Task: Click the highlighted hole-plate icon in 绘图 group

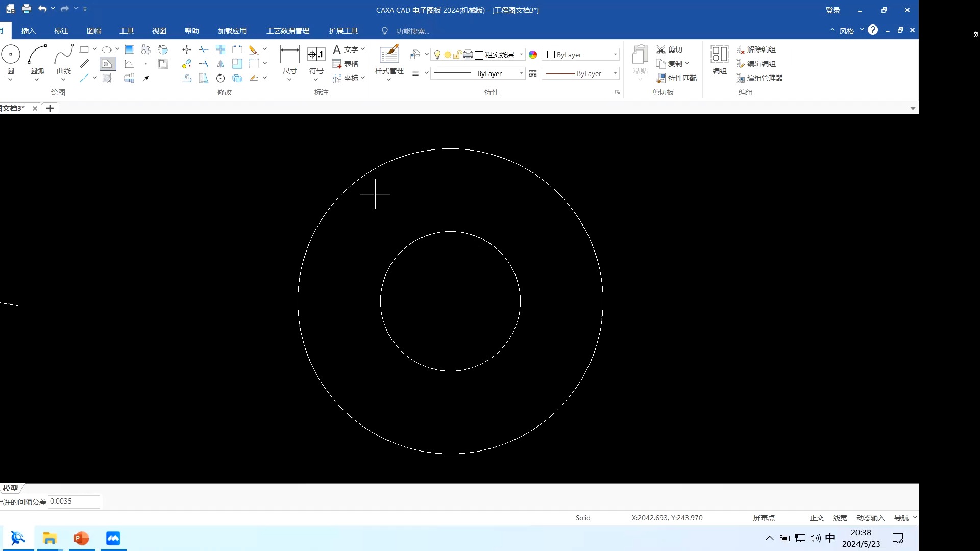Action: (107, 64)
